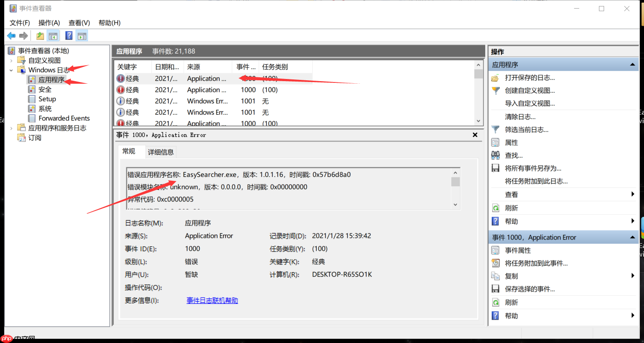
Task: Sort by 任务类别 column header
Action: click(x=285, y=67)
